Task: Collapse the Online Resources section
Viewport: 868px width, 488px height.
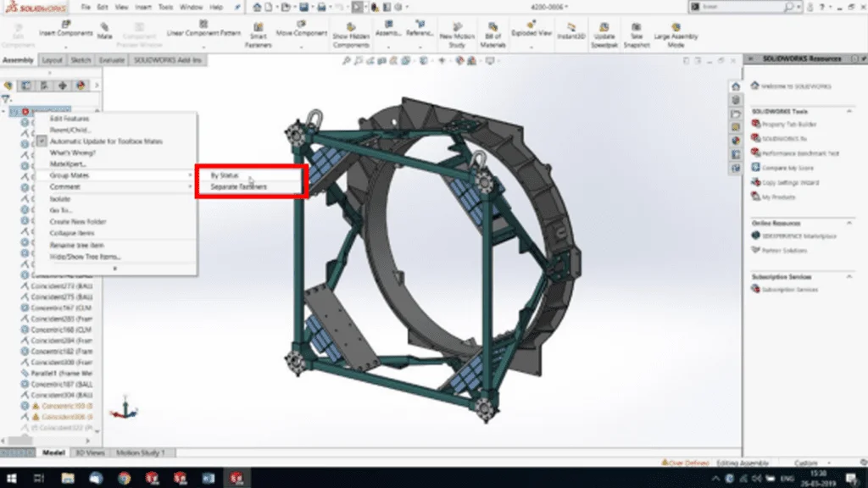Action: 849,223
